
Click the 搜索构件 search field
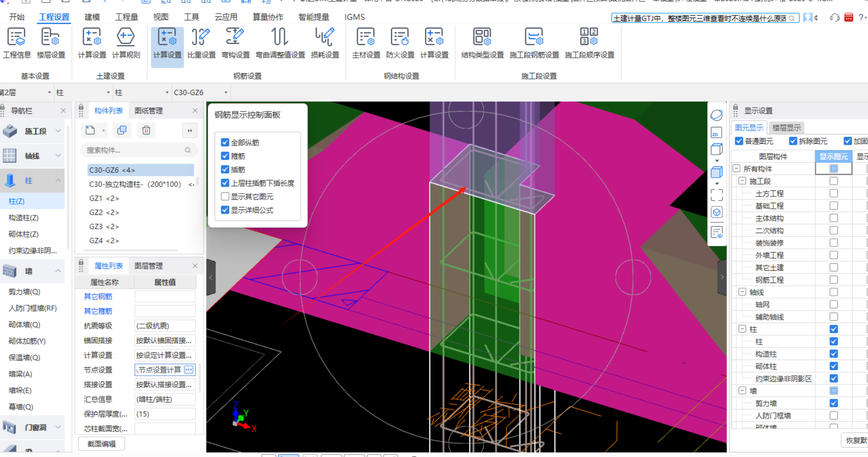point(139,150)
